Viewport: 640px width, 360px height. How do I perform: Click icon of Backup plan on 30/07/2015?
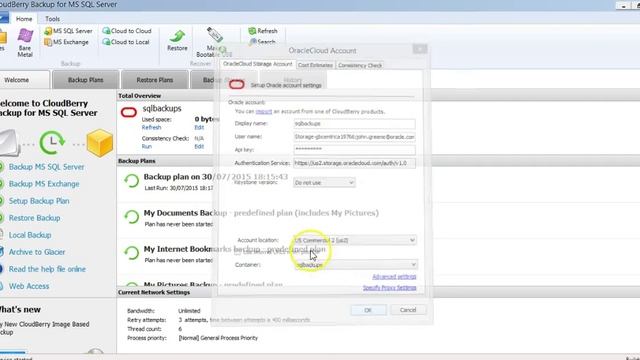(131, 181)
